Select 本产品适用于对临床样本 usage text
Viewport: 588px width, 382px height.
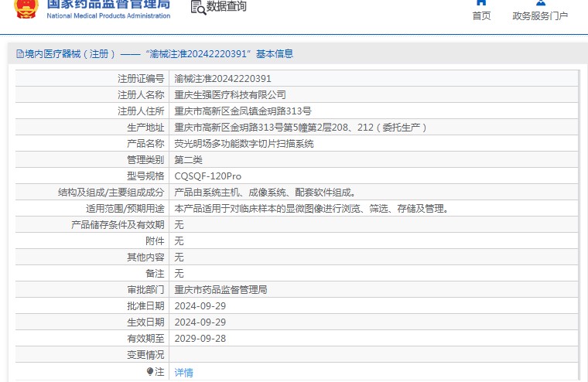(312, 209)
